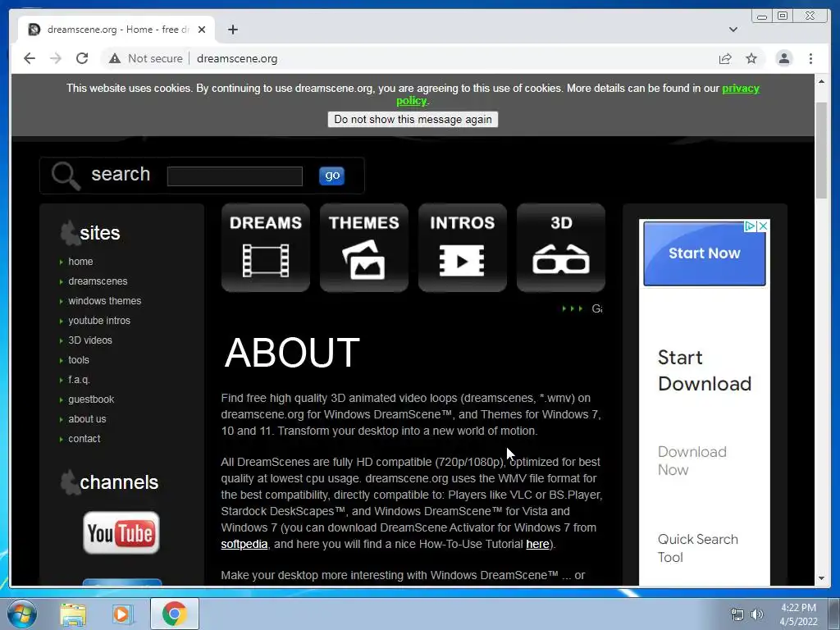Go forward with the browser arrow

click(56, 58)
